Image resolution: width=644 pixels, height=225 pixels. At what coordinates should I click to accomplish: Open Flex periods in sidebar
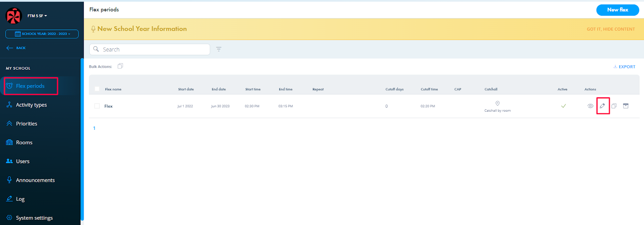tap(31, 86)
